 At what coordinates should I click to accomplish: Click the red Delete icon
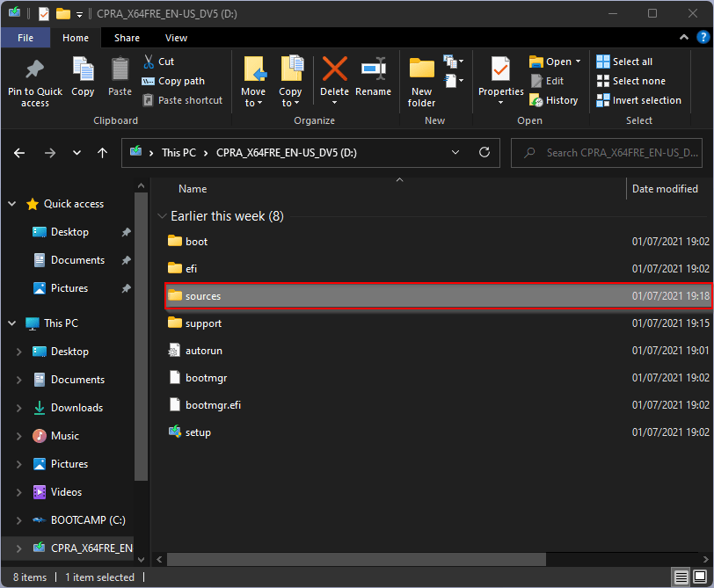pyautogui.click(x=335, y=69)
